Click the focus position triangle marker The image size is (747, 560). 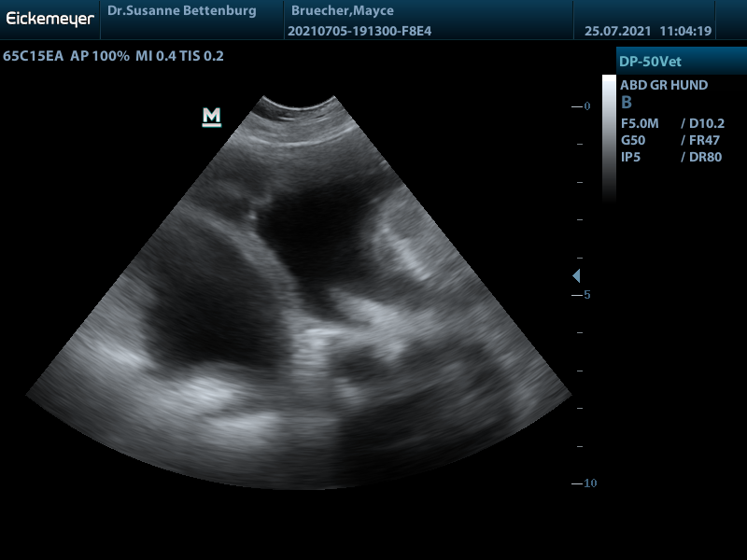(576, 276)
